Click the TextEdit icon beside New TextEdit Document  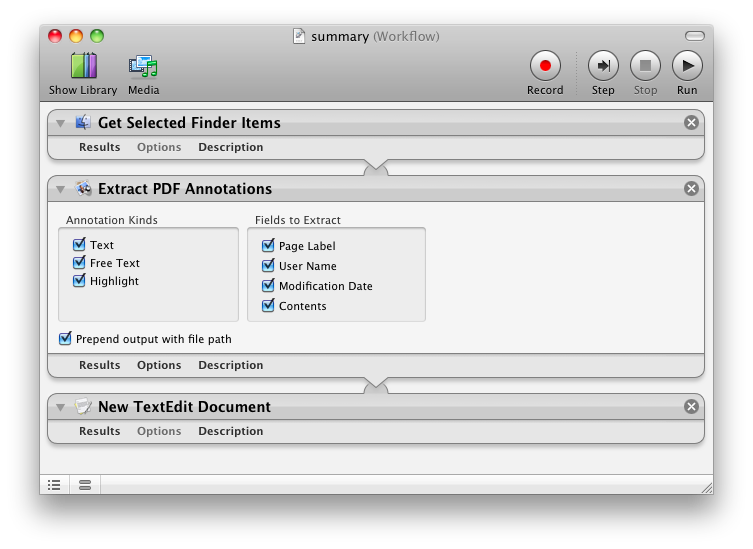(83, 406)
